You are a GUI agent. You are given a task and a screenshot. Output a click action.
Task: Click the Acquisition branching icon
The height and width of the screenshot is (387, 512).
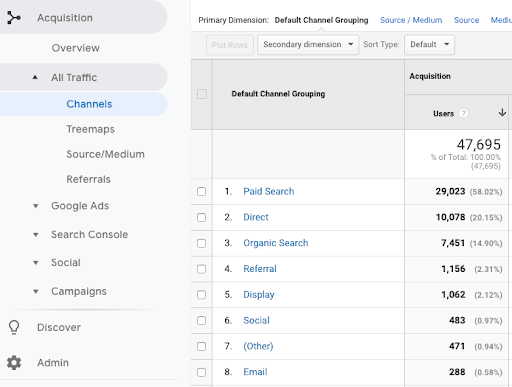pos(14,18)
